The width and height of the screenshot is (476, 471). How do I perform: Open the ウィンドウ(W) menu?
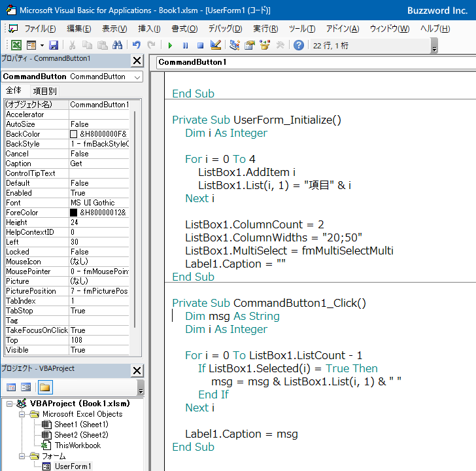click(390, 29)
